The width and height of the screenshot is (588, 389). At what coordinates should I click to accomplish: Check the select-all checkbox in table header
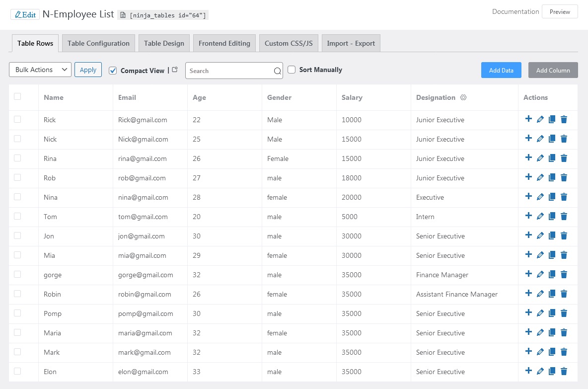[x=17, y=96]
